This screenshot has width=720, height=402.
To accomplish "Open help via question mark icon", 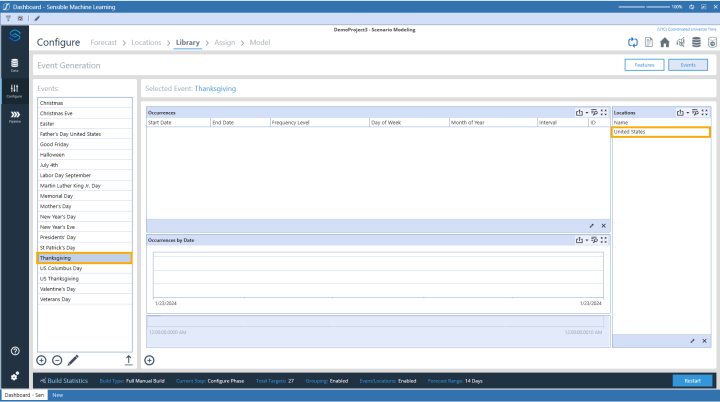I will [15, 351].
